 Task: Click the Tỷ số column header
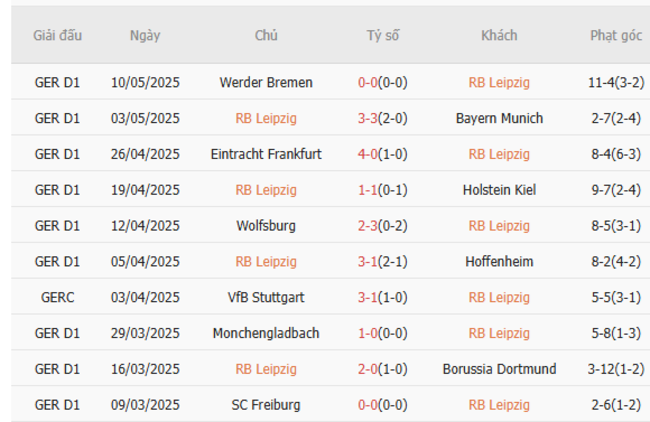coord(382,36)
